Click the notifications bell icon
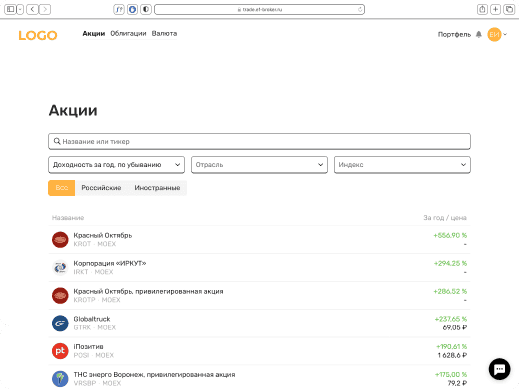Viewport: 519px width, 389px height. pos(479,34)
